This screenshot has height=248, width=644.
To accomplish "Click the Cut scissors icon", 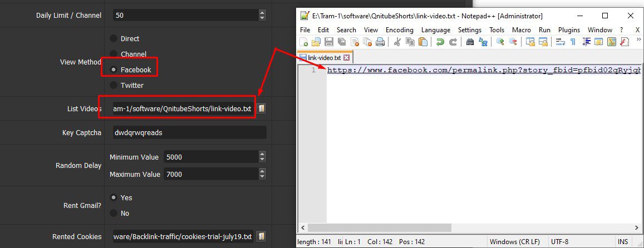I will 397,42.
